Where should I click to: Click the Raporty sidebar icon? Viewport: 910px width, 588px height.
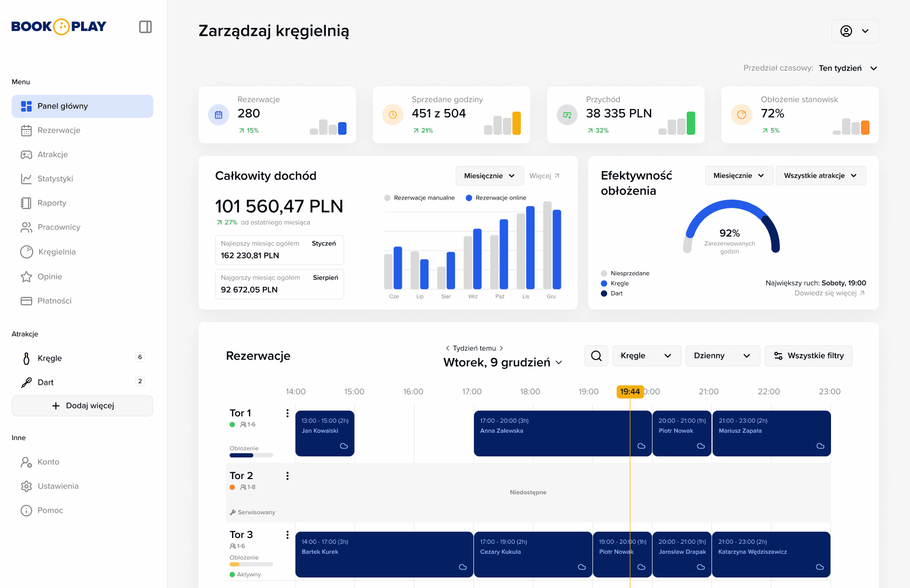tap(27, 203)
